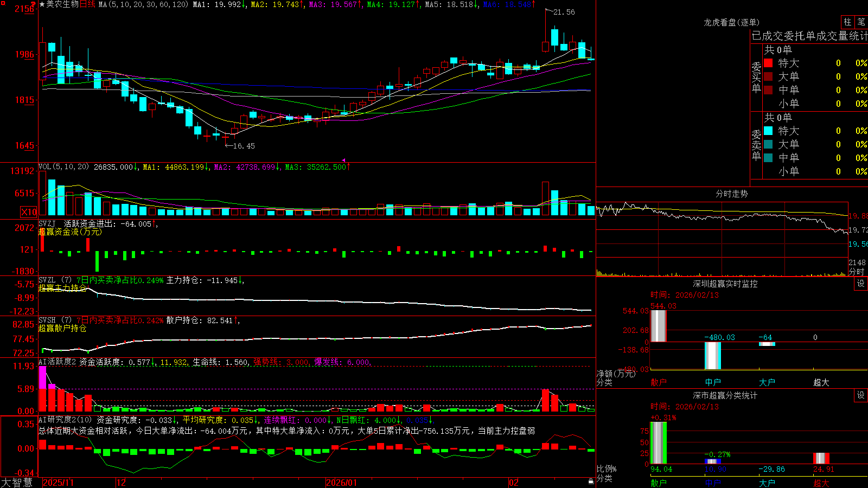Click the 超赢散户持仓 label

[x=62, y=328]
